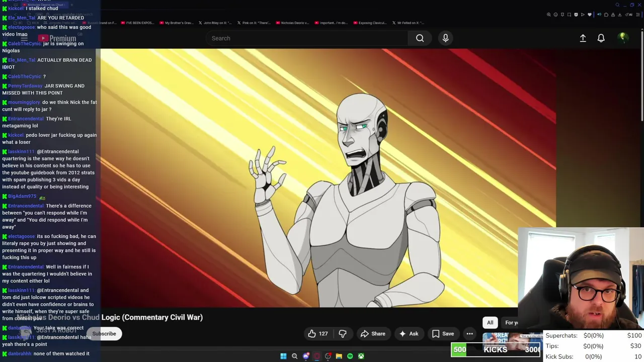Click the 127 like count
This screenshot has height=362, width=644.
[323, 334]
